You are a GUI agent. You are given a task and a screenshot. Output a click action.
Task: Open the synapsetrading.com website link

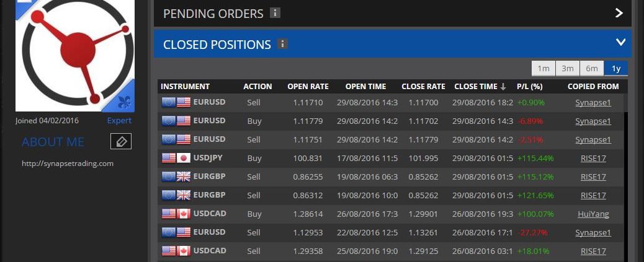pos(68,164)
